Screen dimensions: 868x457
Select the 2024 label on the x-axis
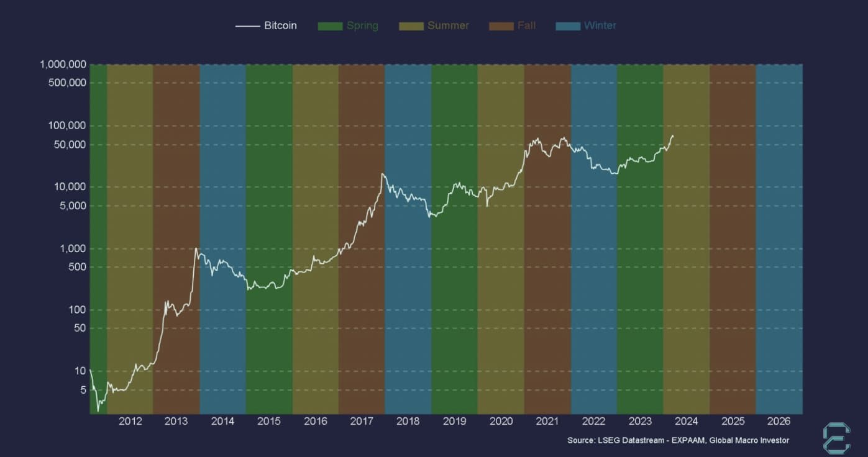click(x=687, y=421)
